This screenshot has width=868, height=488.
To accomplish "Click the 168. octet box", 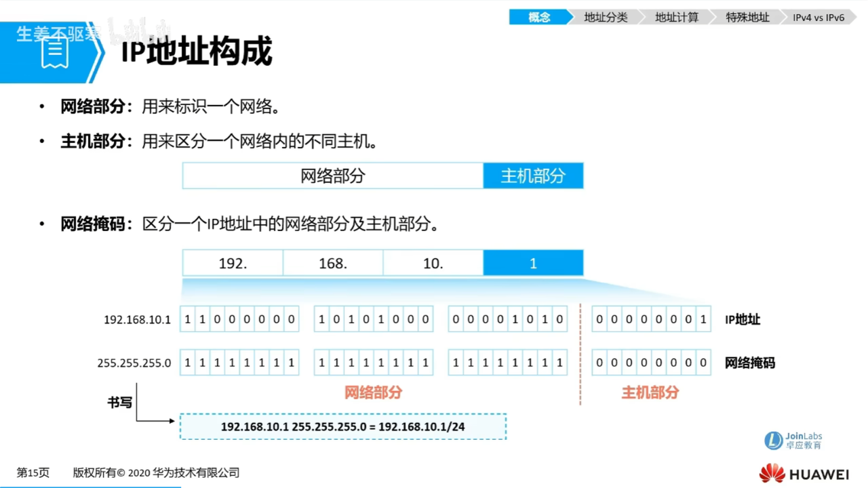I will pos(333,263).
